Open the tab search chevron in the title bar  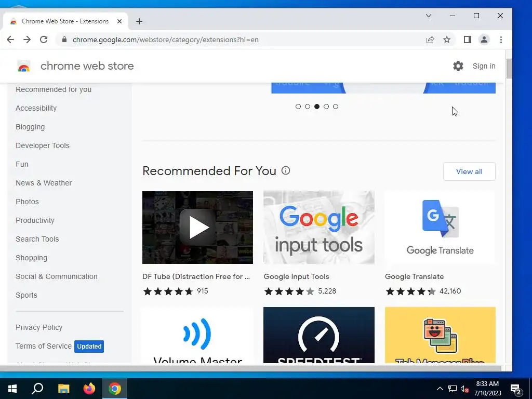[x=429, y=16]
